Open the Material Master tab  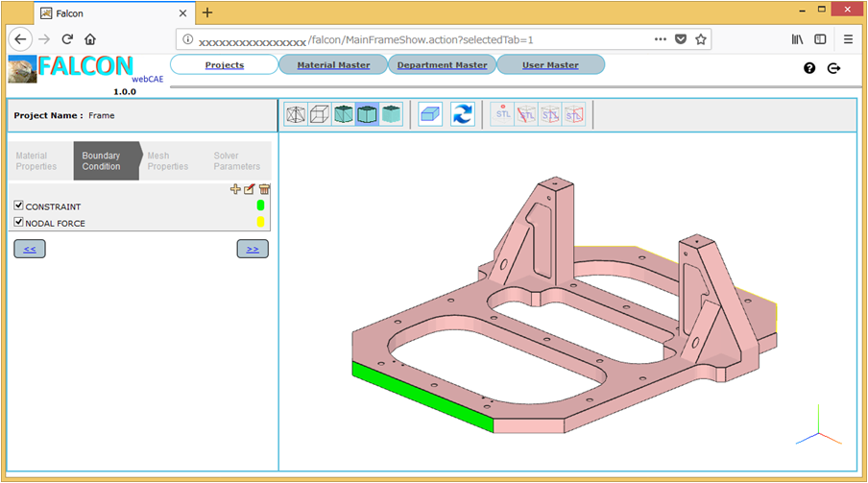(333, 65)
